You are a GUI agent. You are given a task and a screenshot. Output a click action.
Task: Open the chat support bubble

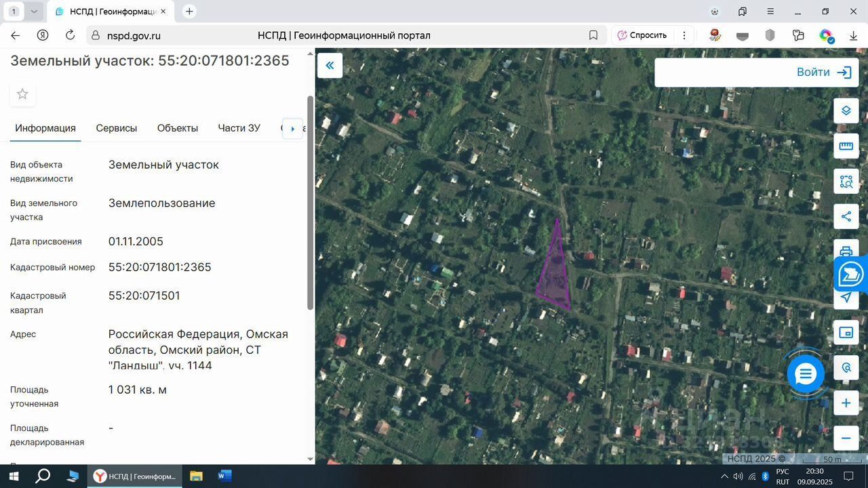click(x=806, y=374)
